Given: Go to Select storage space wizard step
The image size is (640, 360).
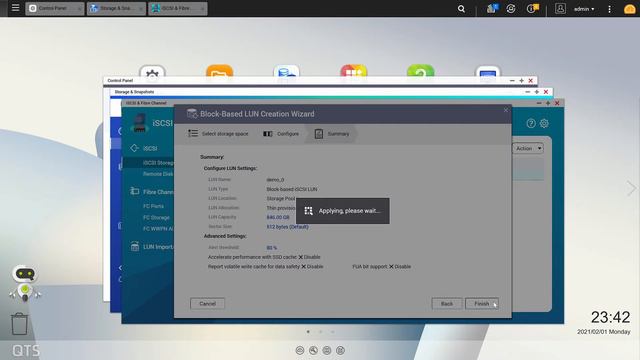Looking at the screenshot, I should coord(218,133).
